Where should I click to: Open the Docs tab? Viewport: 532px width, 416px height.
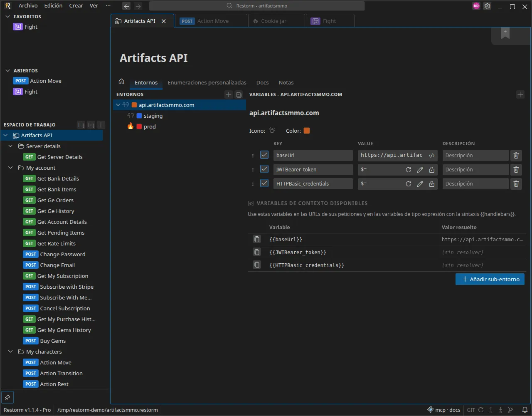(262, 83)
